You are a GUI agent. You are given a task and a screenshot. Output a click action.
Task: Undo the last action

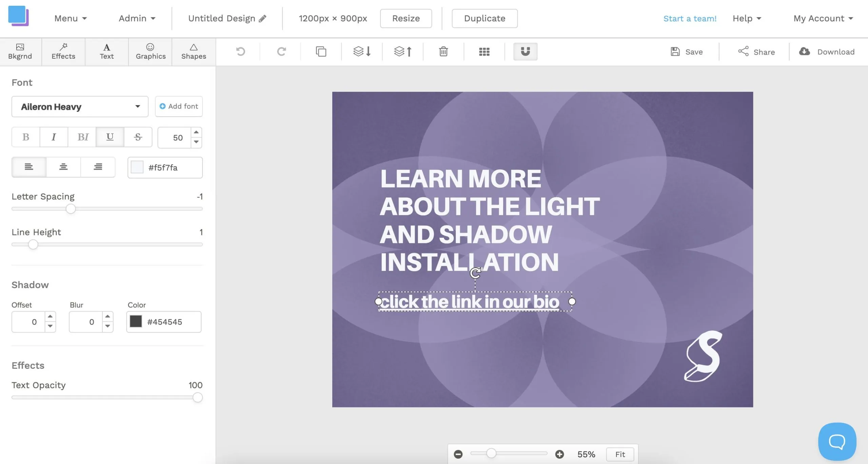(240, 52)
